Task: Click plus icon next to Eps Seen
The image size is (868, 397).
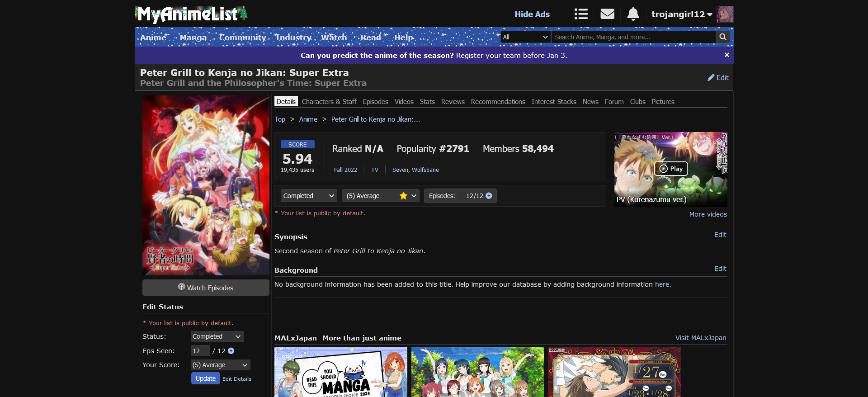Action: coord(231,351)
